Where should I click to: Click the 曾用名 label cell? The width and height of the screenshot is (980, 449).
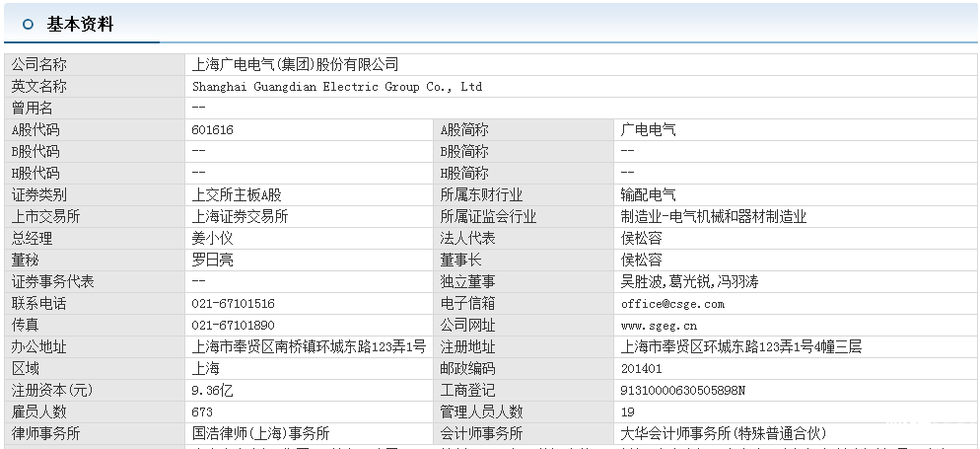tap(95, 109)
